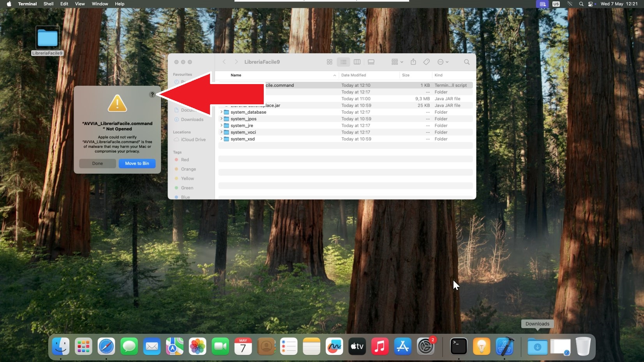Switch Finder to icon view
Viewport: 644px width, 362px height.
tap(330, 62)
